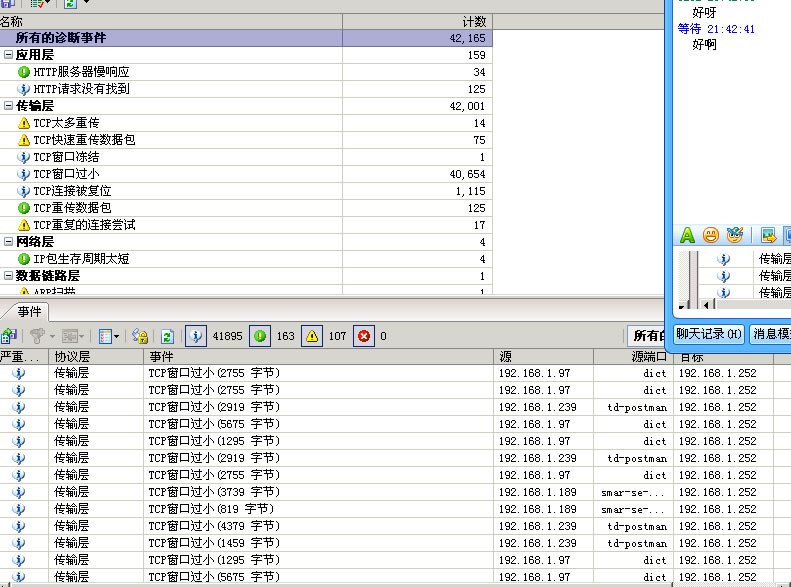The width and height of the screenshot is (791, 587).
Task: Click the 聊天记录(H) button
Action: pos(709,334)
